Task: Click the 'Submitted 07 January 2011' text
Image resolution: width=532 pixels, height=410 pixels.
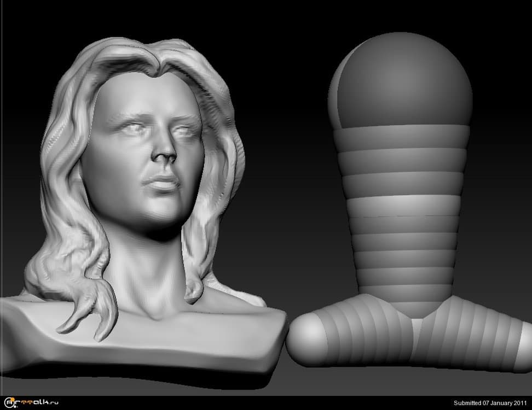Action: (490, 403)
